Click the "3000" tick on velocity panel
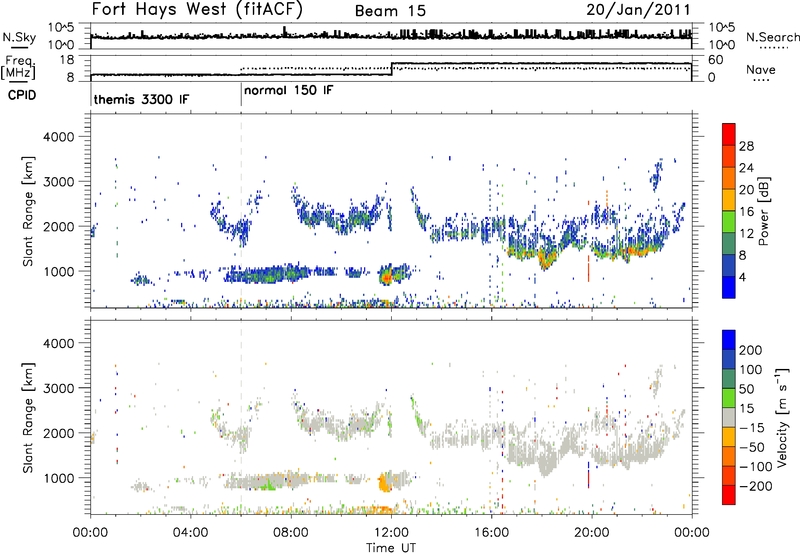This screenshot has height=554, width=800. coord(58,388)
